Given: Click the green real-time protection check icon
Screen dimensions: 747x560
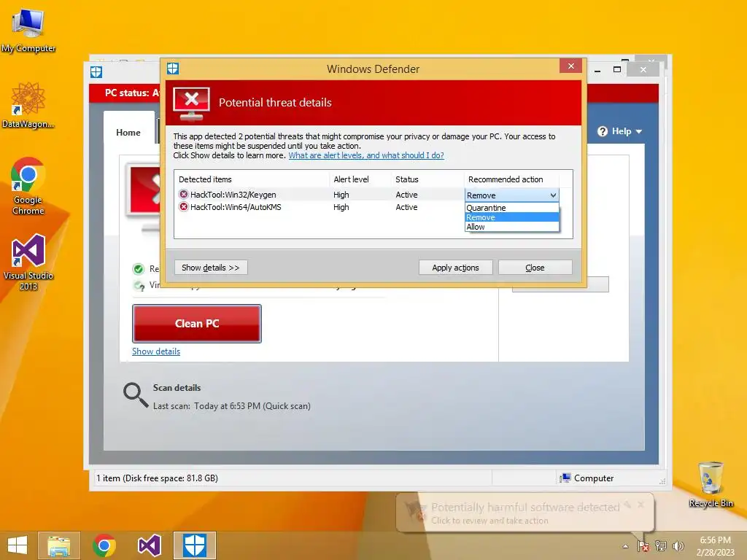Looking at the screenshot, I should 138,269.
